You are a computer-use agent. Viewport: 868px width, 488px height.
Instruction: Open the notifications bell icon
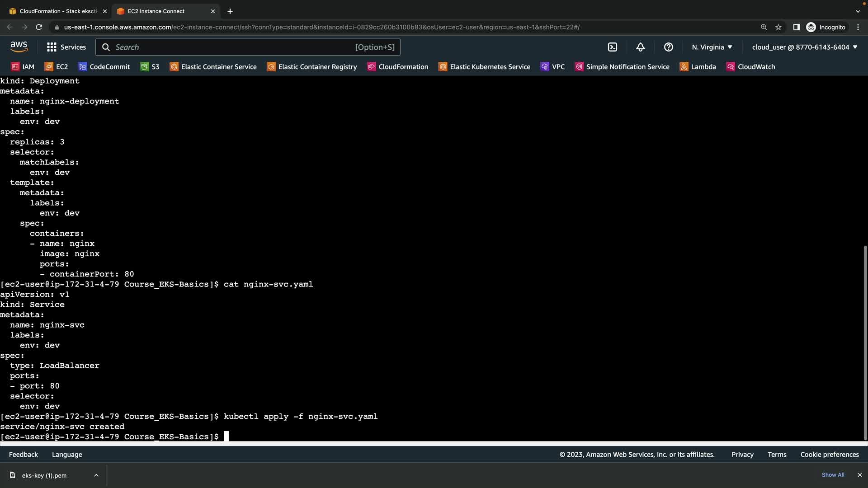click(641, 47)
